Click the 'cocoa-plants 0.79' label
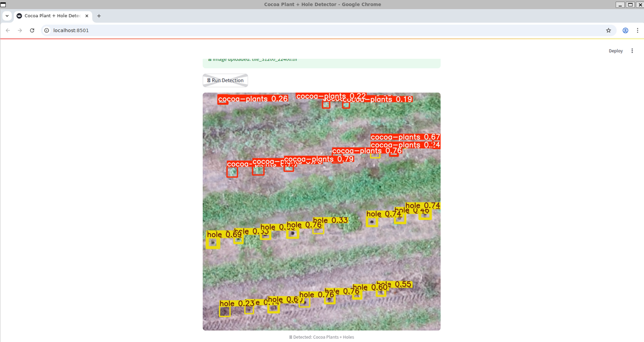 (x=319, y=159)
